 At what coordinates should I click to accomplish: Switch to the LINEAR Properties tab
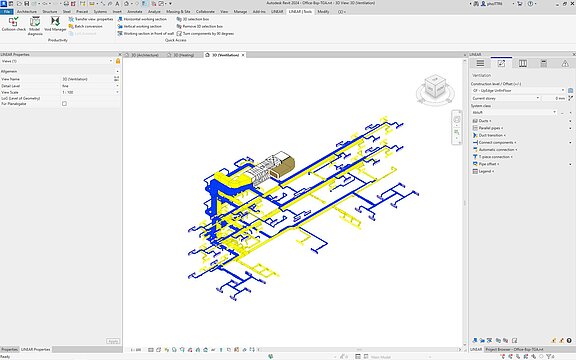(35, 349)
